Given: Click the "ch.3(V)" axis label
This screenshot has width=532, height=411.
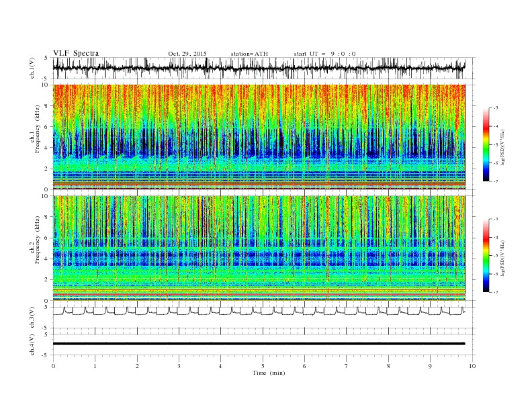Looking at the screenshot, I should pos(32,317).
